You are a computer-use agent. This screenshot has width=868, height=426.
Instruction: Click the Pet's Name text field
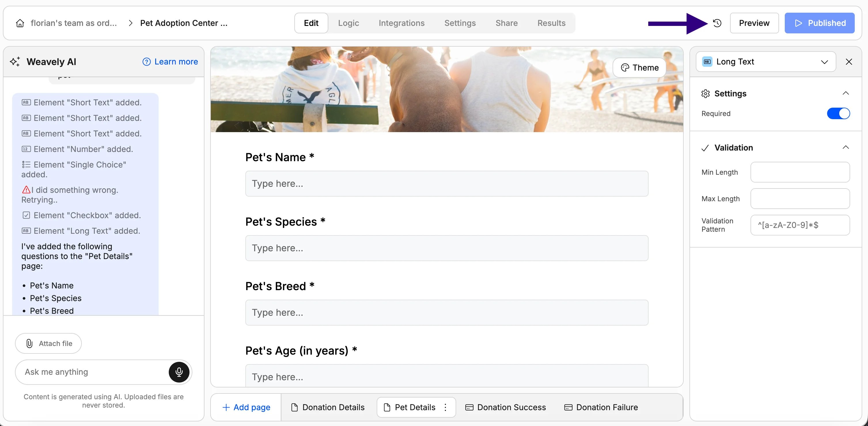pos(446,184)
